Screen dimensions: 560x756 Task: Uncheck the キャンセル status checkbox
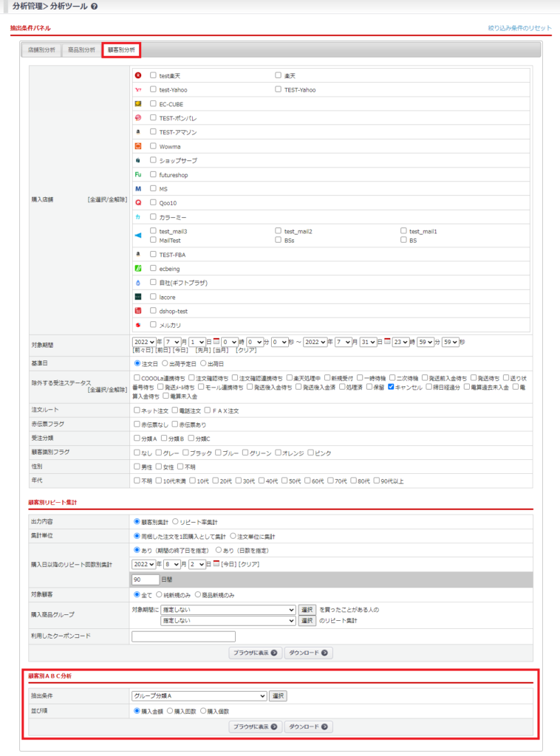(391, 387)
